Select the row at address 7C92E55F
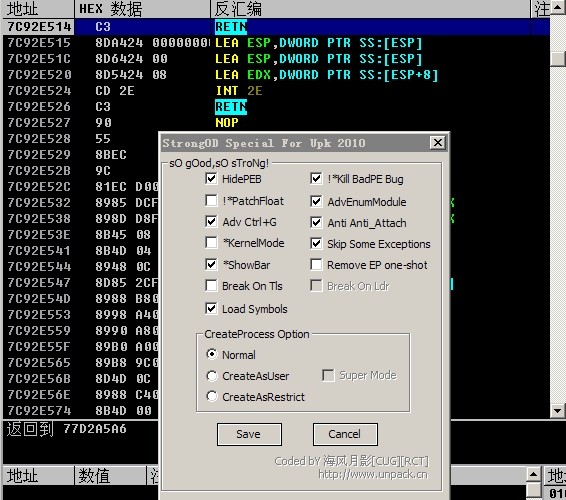This screenshot has width=566, height=500. (80, 347)
